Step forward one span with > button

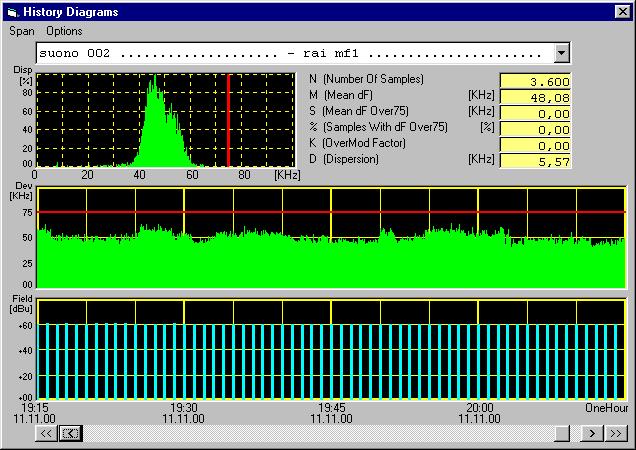point(592,433)
